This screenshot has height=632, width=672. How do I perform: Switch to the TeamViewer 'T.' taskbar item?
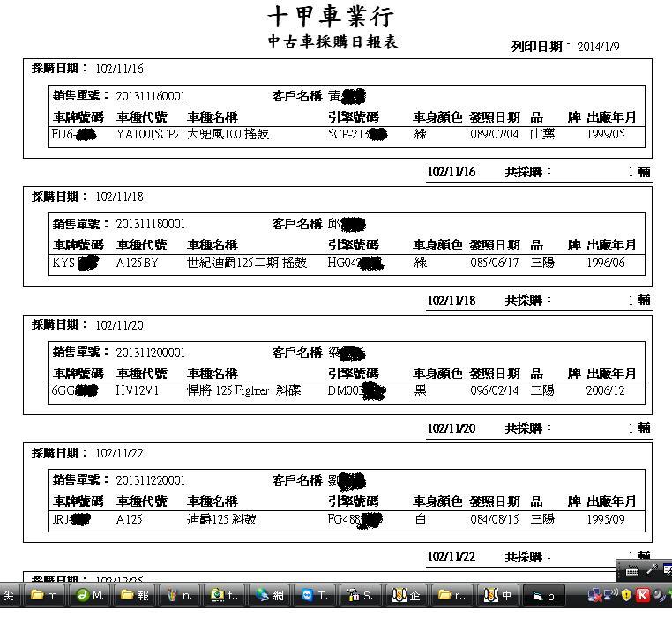(315, 596)
